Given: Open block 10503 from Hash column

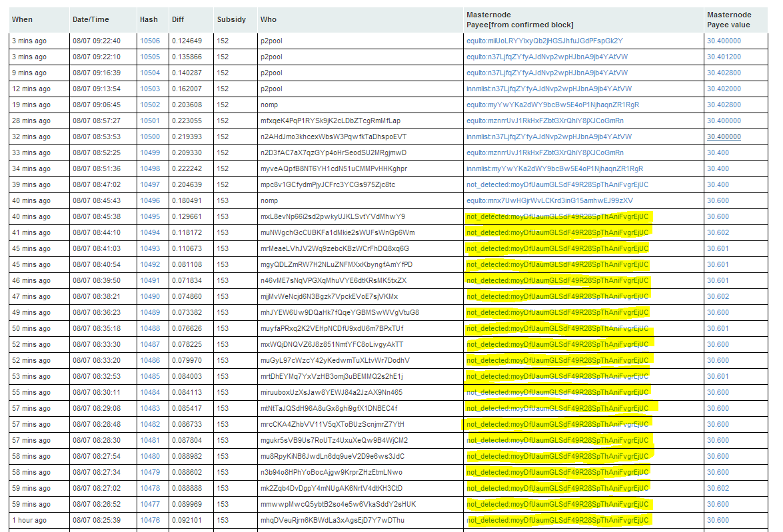Looking at the screenshot, I should pos(150,89).
